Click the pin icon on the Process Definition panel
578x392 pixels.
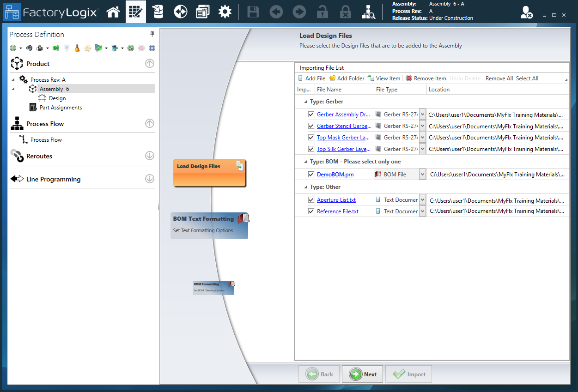(152, 34)
